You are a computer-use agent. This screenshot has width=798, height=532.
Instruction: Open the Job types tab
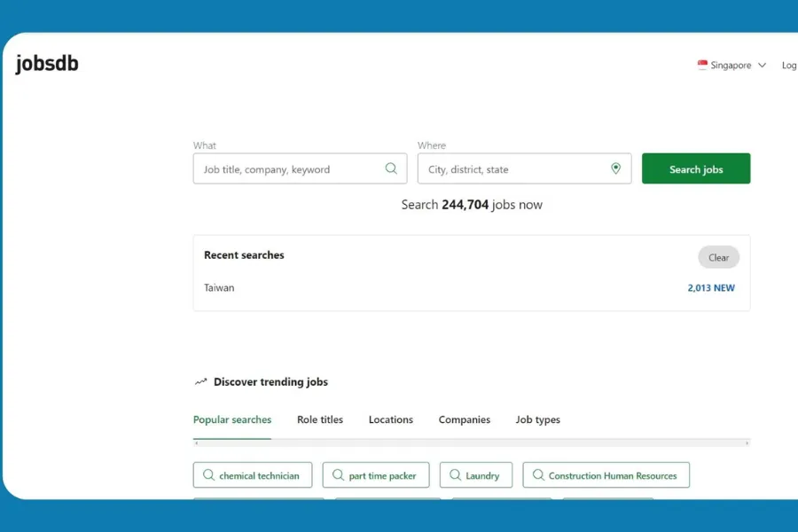click(x=538, y=420)
